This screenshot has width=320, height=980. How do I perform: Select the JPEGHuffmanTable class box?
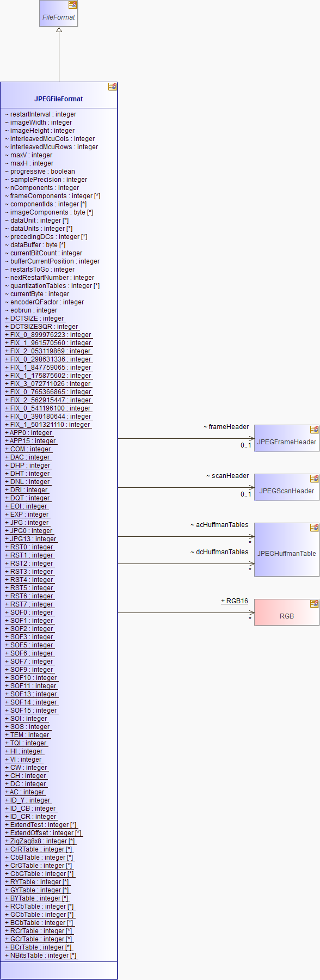point(287,549)
